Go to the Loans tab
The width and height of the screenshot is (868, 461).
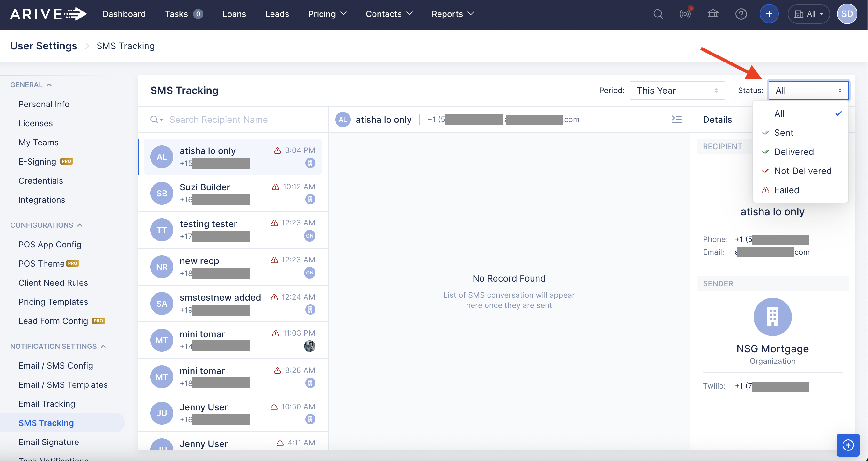coord(234,14)
